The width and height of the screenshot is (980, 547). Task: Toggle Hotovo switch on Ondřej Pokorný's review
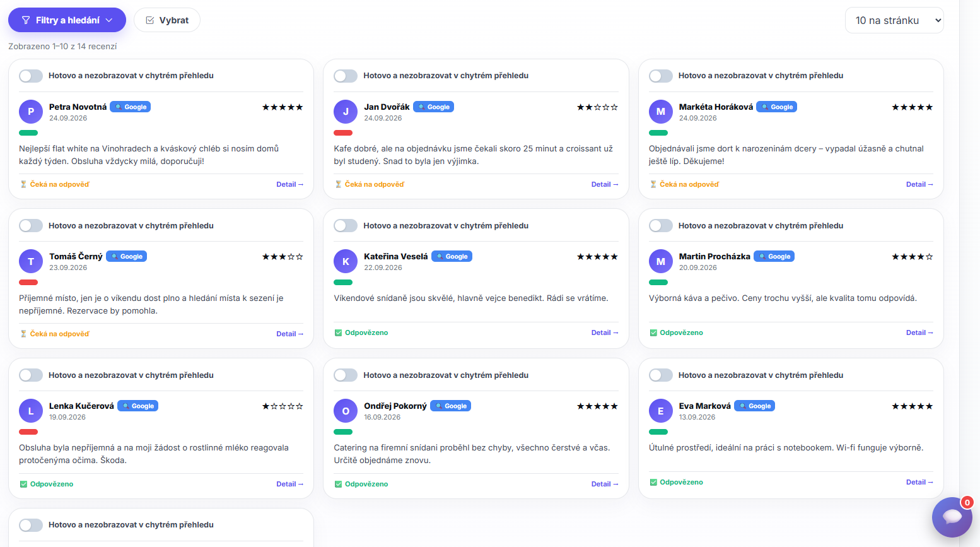pos(346,375)
